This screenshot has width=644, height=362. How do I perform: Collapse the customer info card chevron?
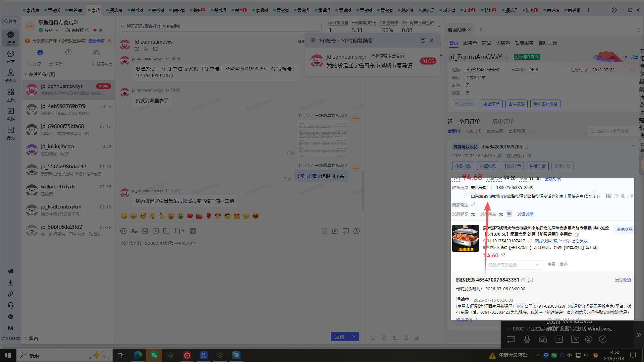click(x=633, y=69)
